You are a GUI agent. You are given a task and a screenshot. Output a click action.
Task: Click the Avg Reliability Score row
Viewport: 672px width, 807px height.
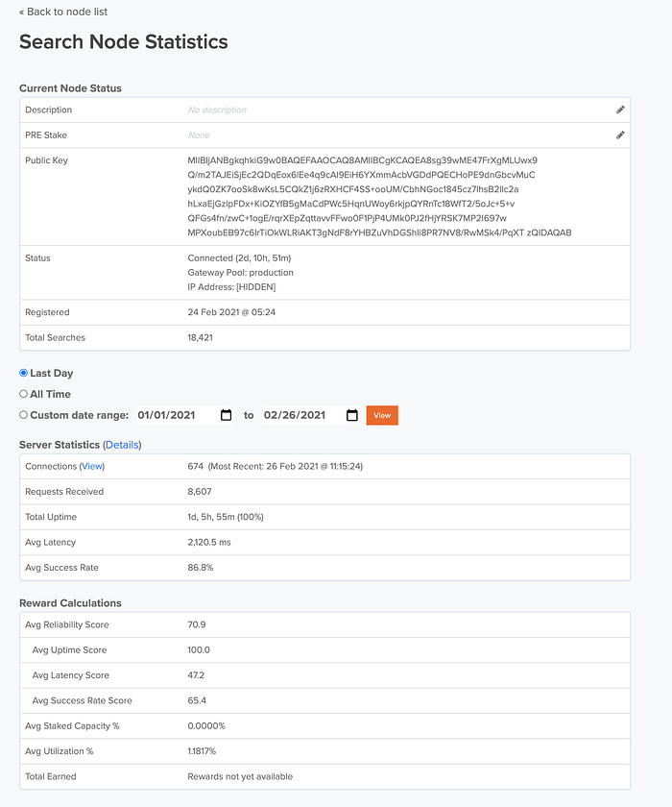pos(324,624)
